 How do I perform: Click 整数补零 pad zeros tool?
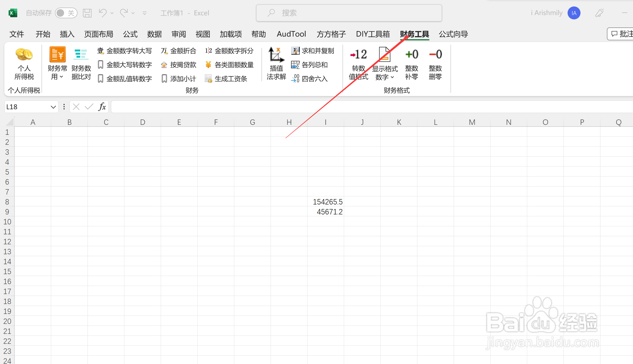(411, 65)
